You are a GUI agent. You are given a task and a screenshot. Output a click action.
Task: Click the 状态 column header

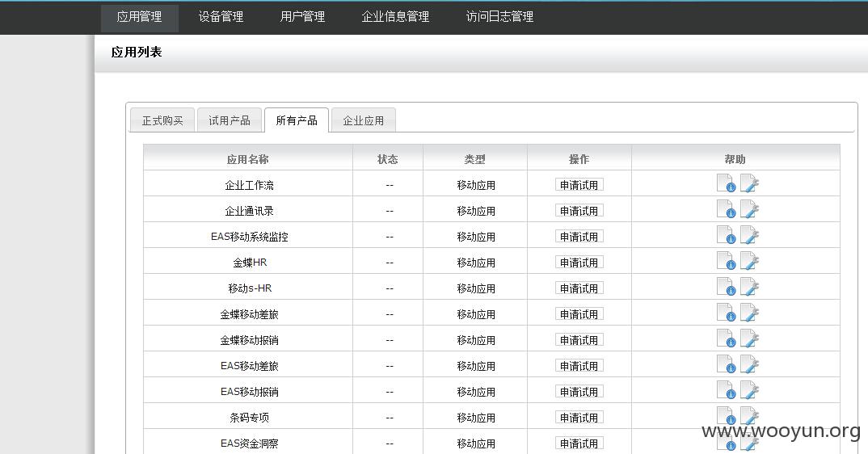click(x=387, y=159)
